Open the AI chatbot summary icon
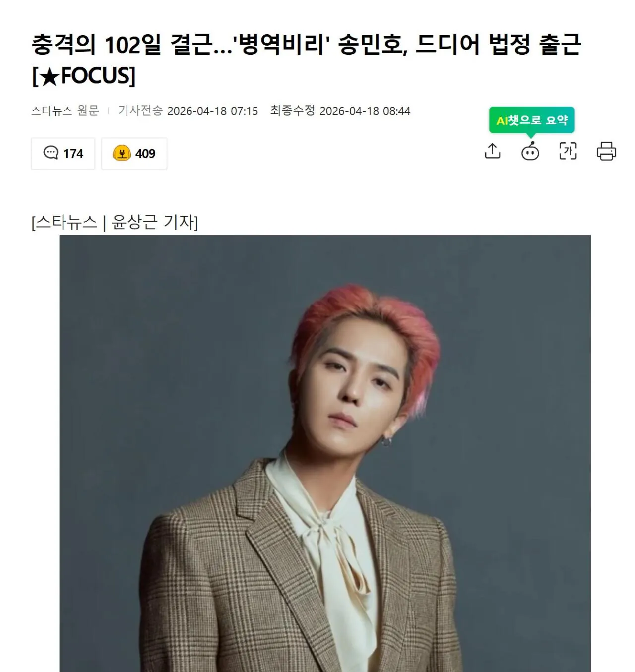Viewport: 635px width, 672px height. (x=530, y=151)
